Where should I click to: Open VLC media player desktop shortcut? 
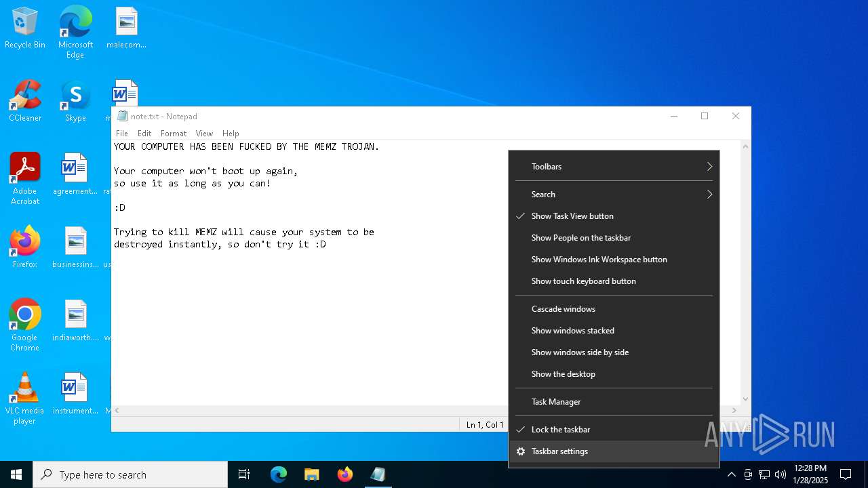click(25, 399)
